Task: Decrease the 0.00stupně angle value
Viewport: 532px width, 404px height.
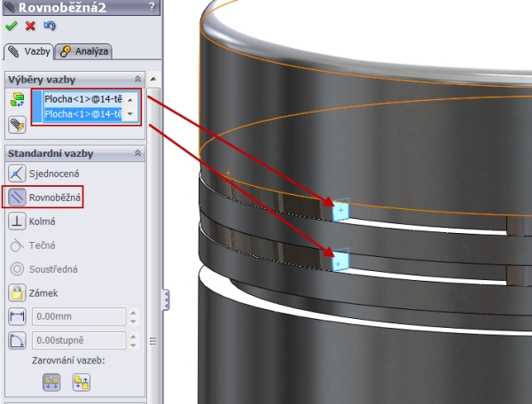Action: (133, 345)
